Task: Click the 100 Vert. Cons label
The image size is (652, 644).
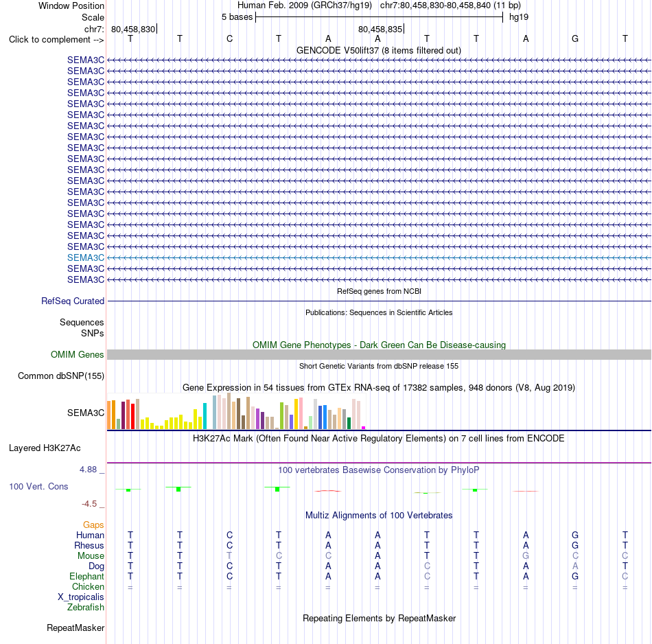Action: (38, 486)
